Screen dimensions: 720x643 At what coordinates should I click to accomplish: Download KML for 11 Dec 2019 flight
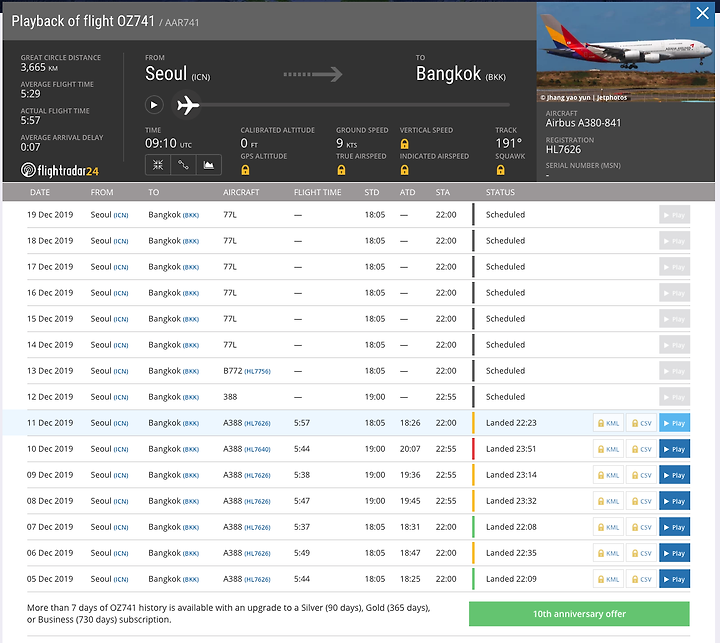point(608,423)
